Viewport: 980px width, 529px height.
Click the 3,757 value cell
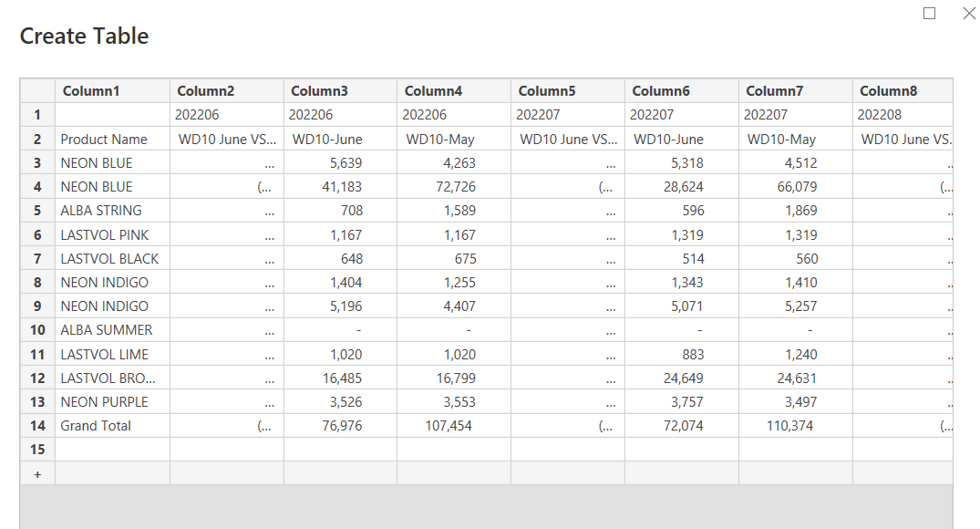682,402
